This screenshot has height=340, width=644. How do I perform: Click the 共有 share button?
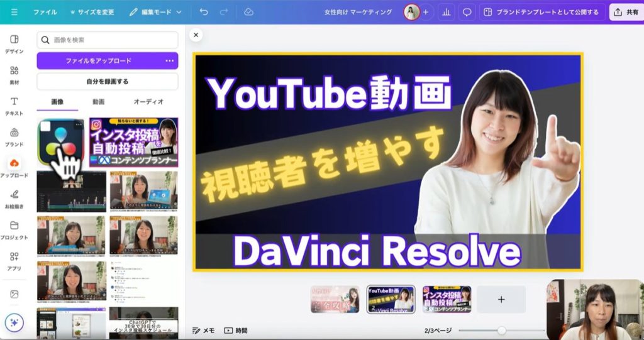click(x=626, y=12)
